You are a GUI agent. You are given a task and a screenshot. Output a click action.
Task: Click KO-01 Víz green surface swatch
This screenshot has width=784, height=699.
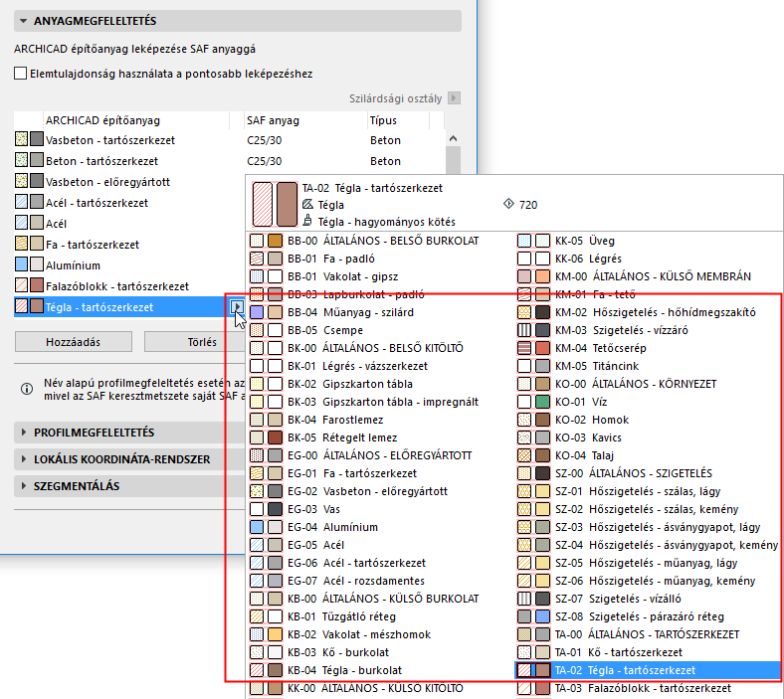pos(543,402)
